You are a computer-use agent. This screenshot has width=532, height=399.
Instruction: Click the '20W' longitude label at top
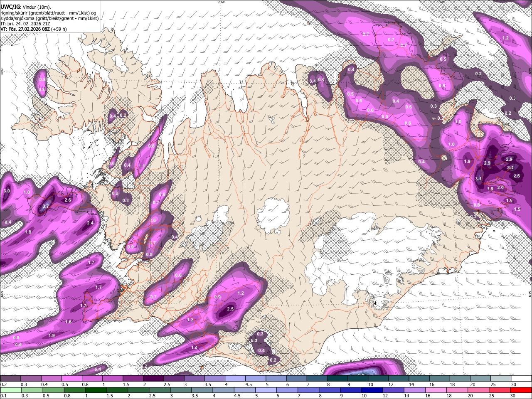[x=221, y=2]
